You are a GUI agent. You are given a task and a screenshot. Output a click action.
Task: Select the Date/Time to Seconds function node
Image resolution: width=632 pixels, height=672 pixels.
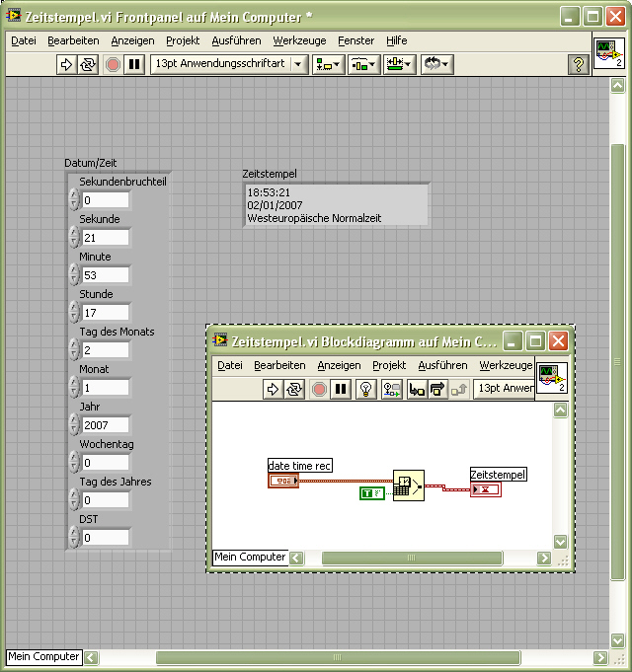[x=409, y=485]
